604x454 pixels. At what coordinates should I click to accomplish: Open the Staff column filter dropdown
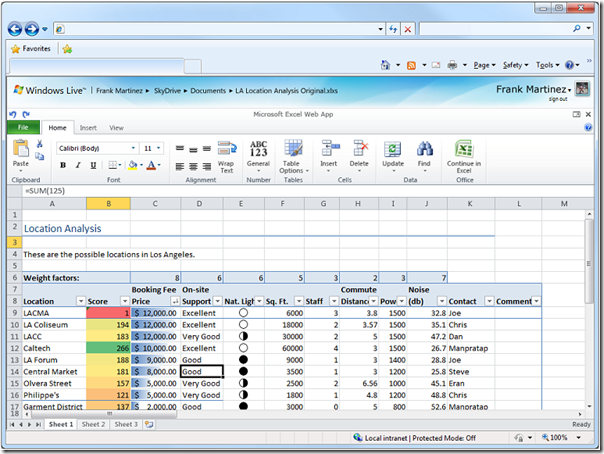(x=334, y=301)
